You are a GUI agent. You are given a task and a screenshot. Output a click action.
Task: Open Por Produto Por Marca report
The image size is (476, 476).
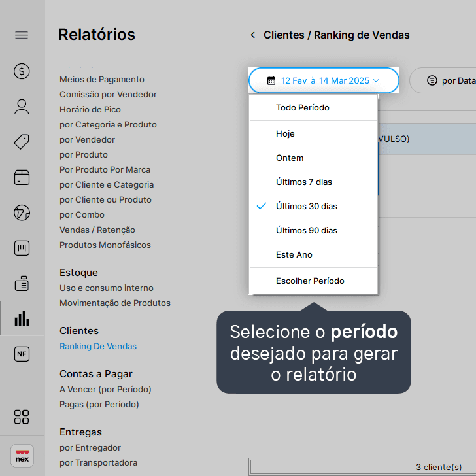coord(105,170)
